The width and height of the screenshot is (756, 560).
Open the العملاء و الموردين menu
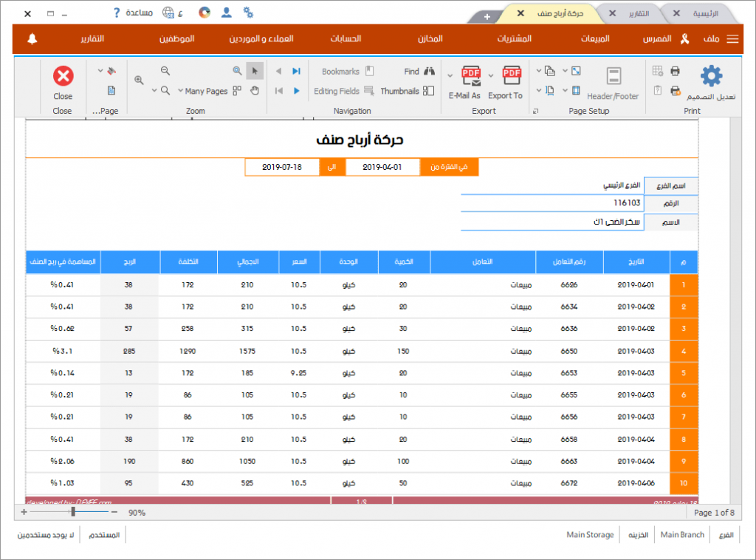pos(261,38)
